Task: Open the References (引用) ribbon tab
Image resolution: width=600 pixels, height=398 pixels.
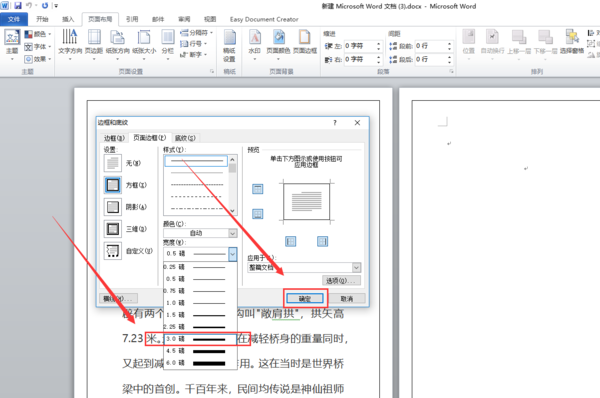Action: pyautogui.click(x=132, y=19)
